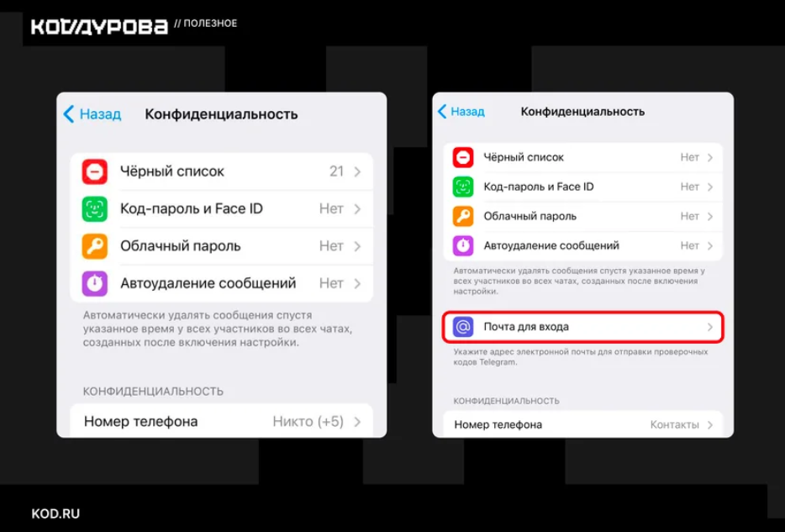Click the red Чёрный список icon in right panel
Screen dimensions: 785x532
coord(463,158)
